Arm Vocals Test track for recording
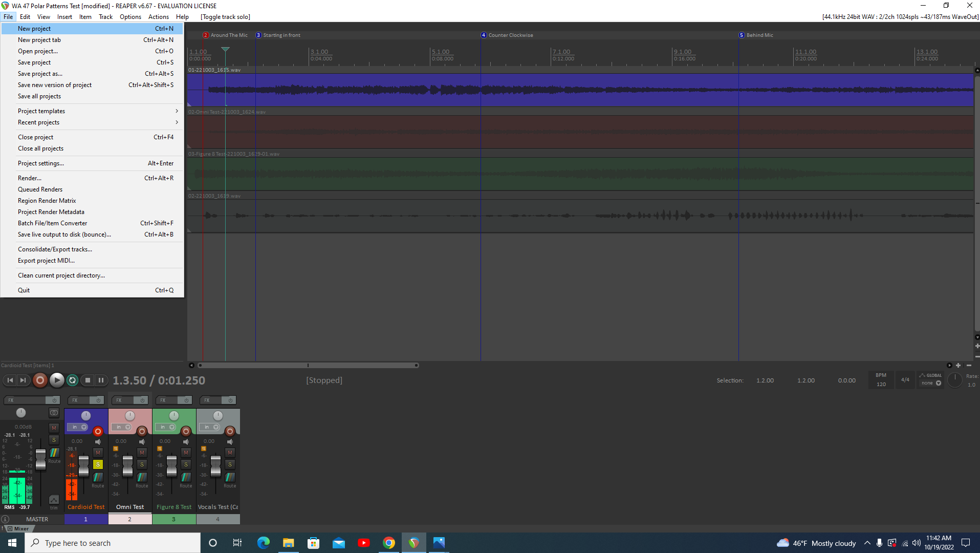 [x=230, y=431]
